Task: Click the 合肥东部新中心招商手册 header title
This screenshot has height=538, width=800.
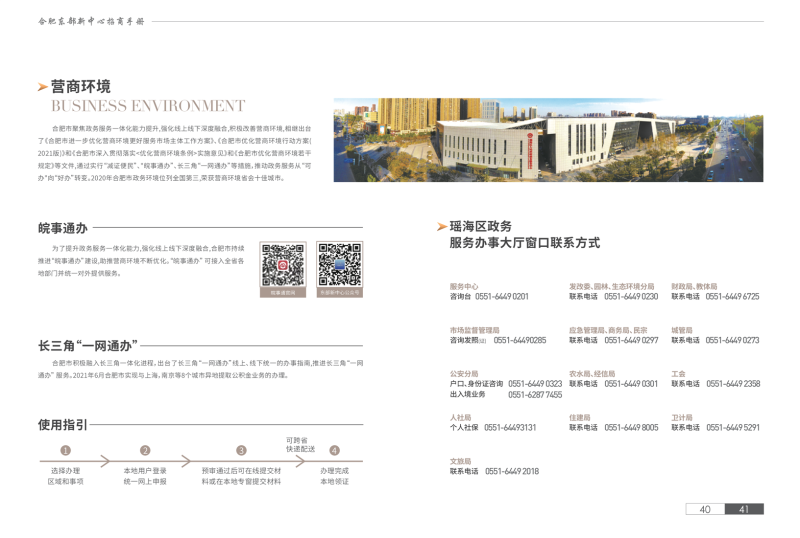Action: pos(91,21)
